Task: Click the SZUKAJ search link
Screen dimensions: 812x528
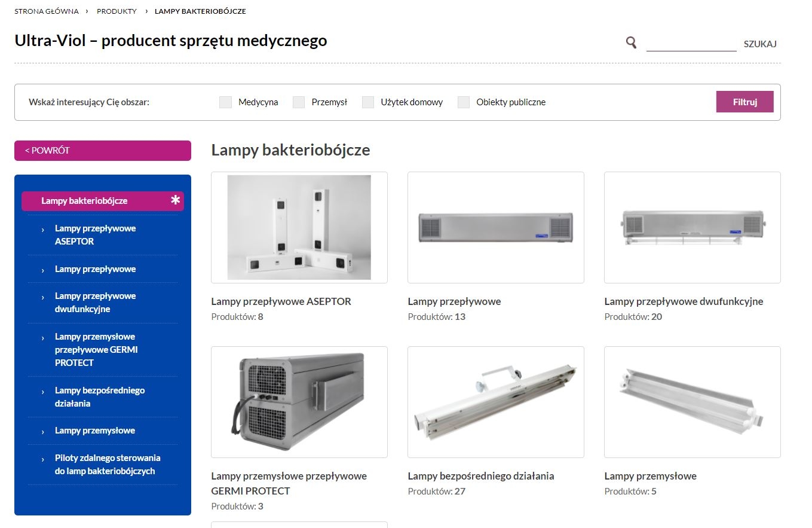Action: pyautogui.click(x=760, y=44)
